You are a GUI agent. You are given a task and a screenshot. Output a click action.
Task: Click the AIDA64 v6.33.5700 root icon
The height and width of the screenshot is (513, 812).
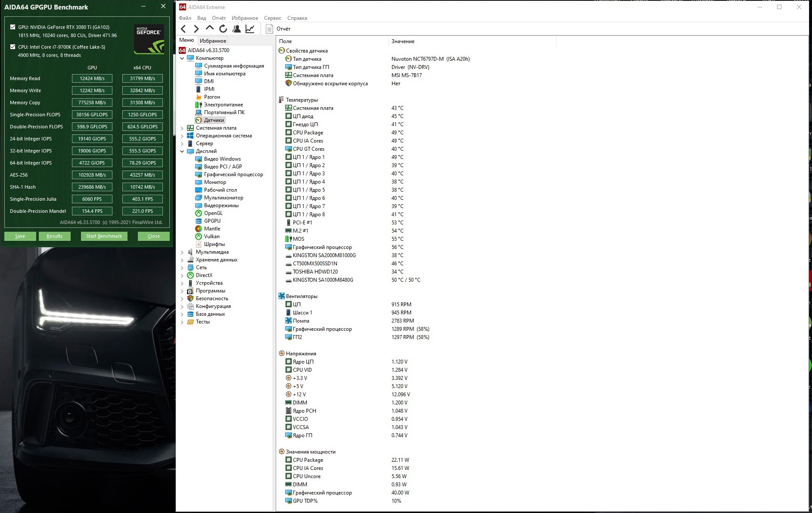pyautogui.click(x=182, y=50)
